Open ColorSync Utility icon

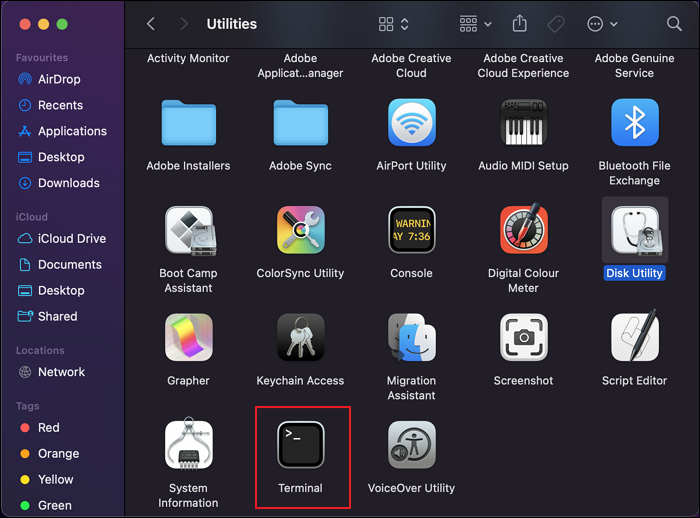coord(300,230)
